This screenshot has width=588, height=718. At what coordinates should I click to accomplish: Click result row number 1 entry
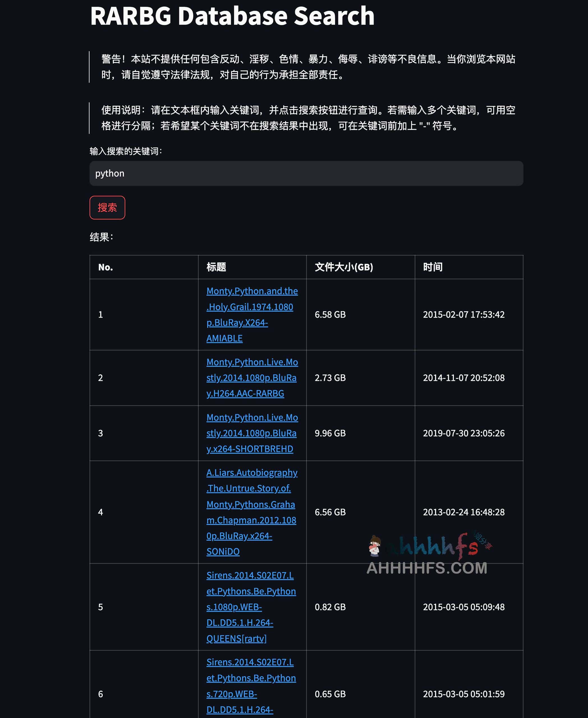(251, 314)
